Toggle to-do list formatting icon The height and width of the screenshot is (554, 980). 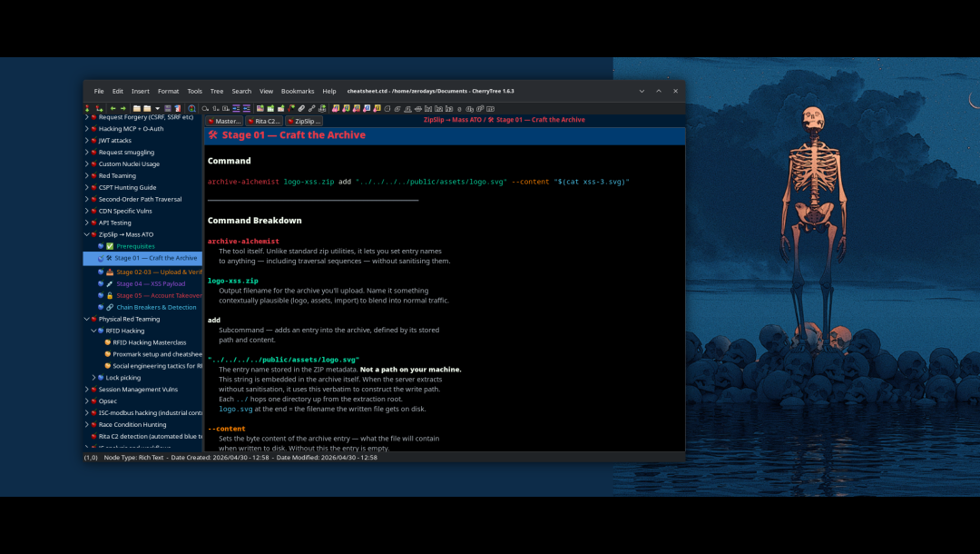[226, 108]
